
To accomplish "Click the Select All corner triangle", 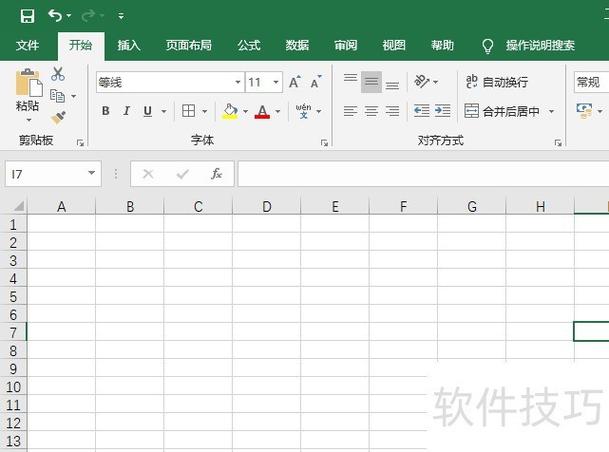I will 18,205.
